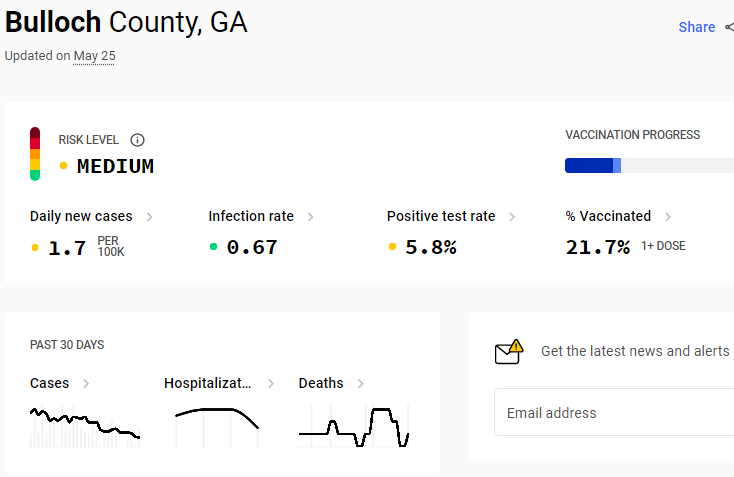Click the Daily new cases label
The width and height of the screenshot is (734, 477).
point(81,216)
